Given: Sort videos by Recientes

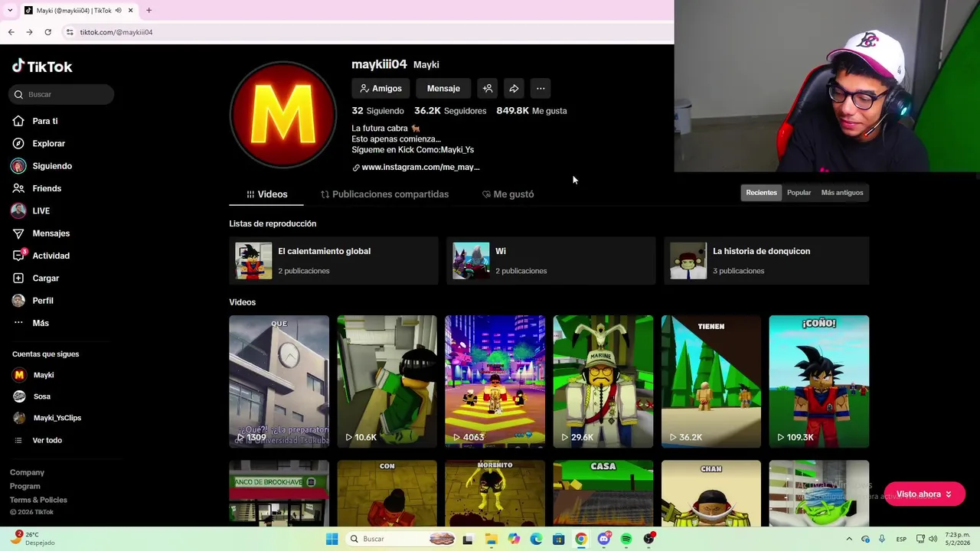Looking at the screenshot, I should click(761, 193).
